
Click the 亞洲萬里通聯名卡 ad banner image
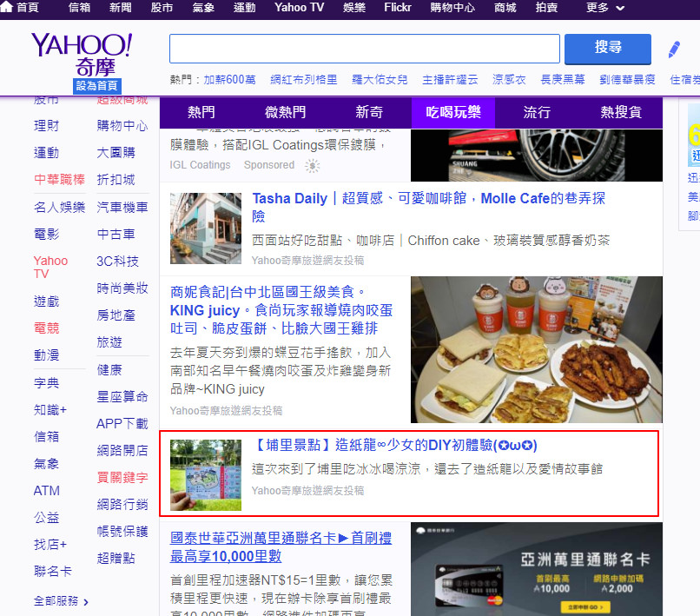[x=536, y=569]
